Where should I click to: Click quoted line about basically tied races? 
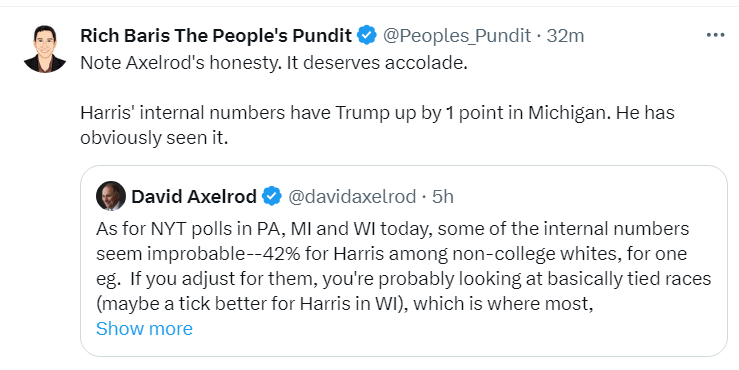pyautogui.click(x=403, y=279)
